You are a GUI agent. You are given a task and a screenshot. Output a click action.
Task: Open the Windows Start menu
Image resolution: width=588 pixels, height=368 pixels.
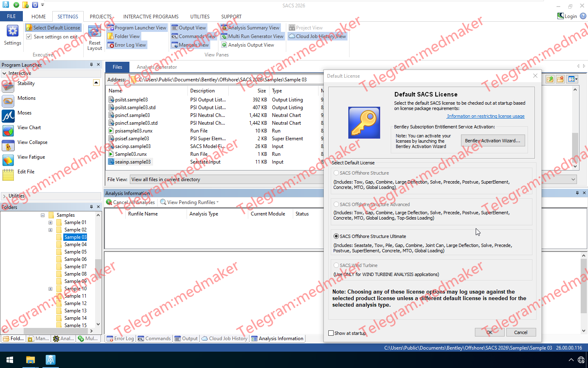(10, 360)
